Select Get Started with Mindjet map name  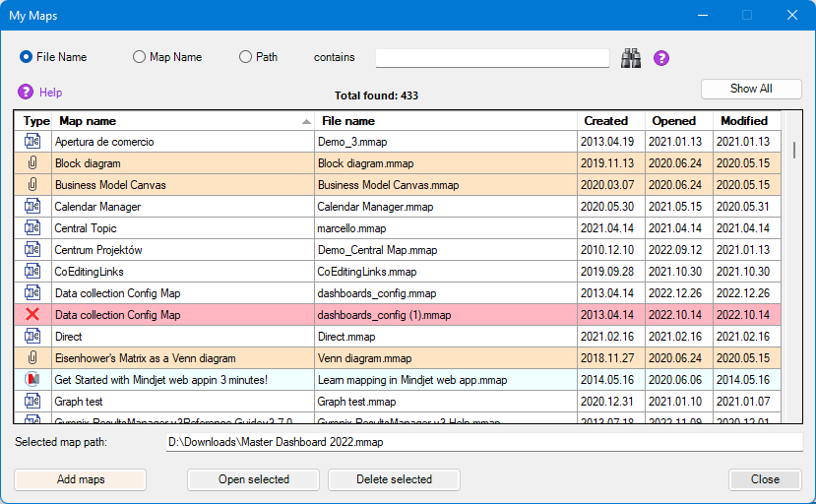(x=183, y=380)
